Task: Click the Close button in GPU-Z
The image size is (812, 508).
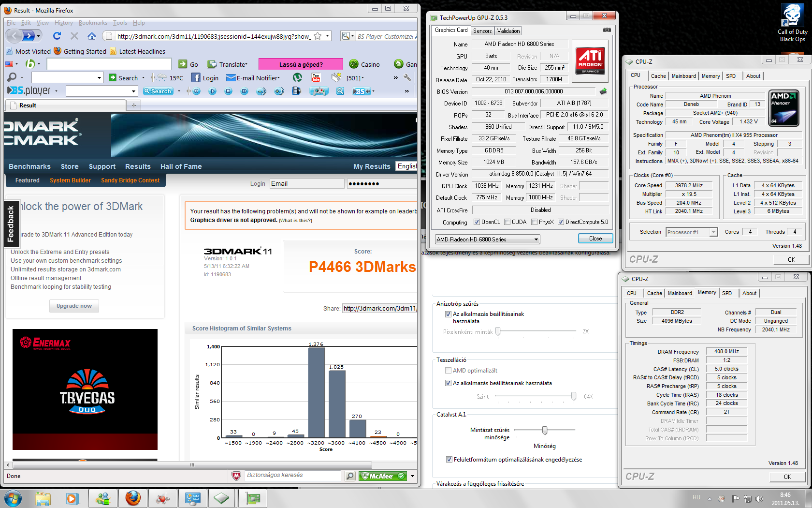Action: (x=595, y=239)
